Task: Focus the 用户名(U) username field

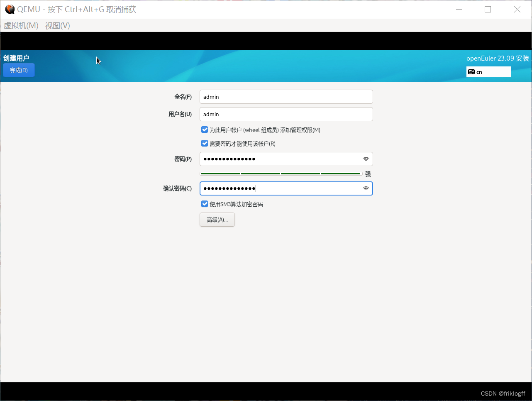Action: 286,114
